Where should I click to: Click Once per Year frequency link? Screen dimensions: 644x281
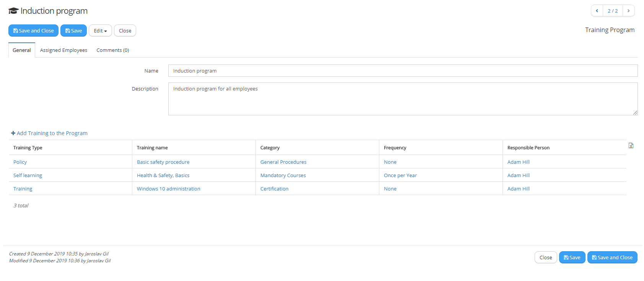point(400,175)
